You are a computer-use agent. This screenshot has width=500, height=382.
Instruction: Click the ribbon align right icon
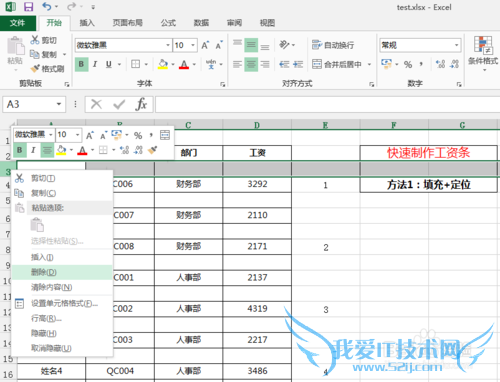[265, 64]
